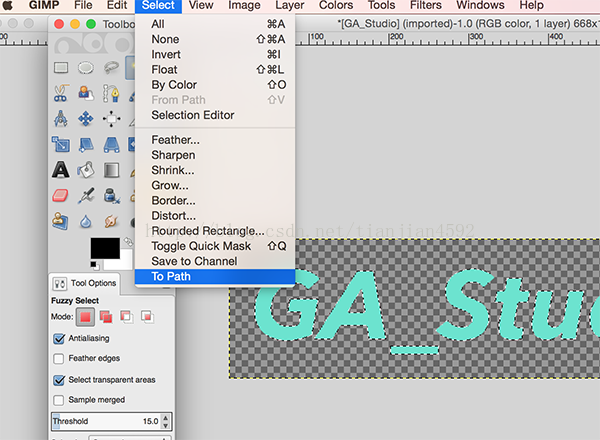Click the GA_Studio image on canvas
The height and width of the screenshot is (440, 600).
pyautogui.click(x=414, y=308)
